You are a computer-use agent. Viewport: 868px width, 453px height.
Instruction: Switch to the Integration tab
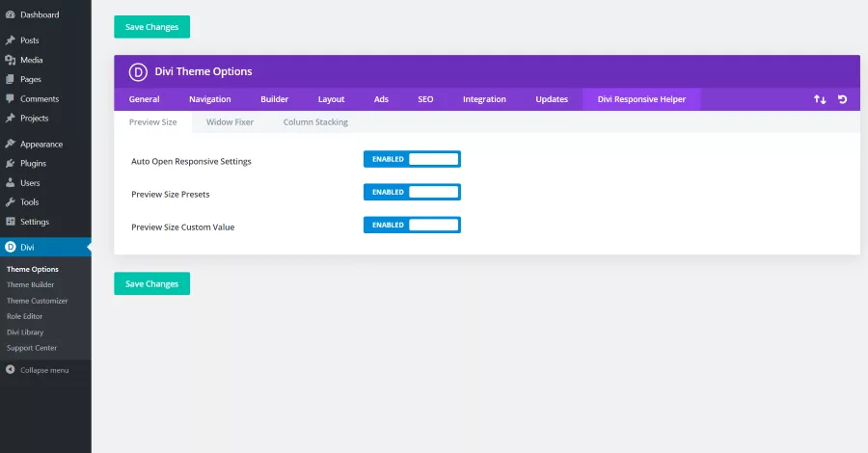pos(484,99)
